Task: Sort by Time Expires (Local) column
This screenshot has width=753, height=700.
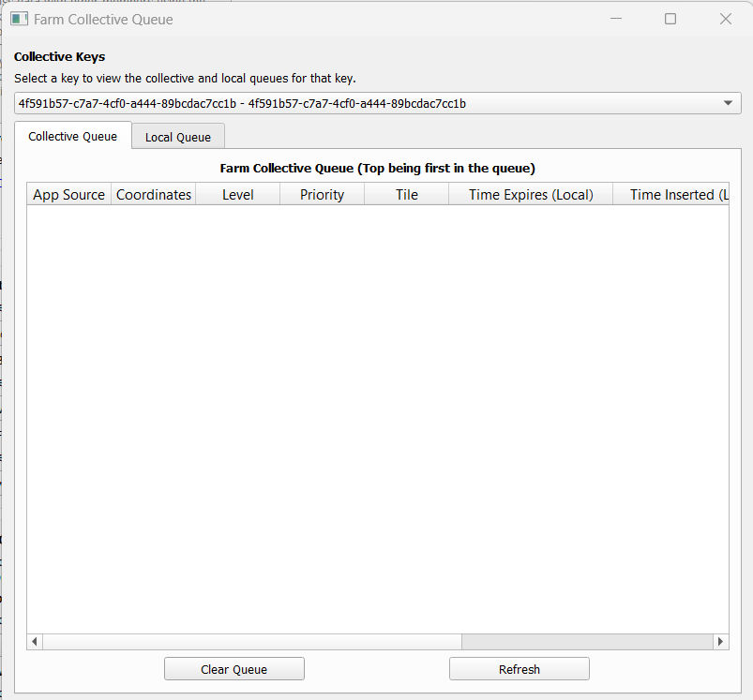Action: 531,195
